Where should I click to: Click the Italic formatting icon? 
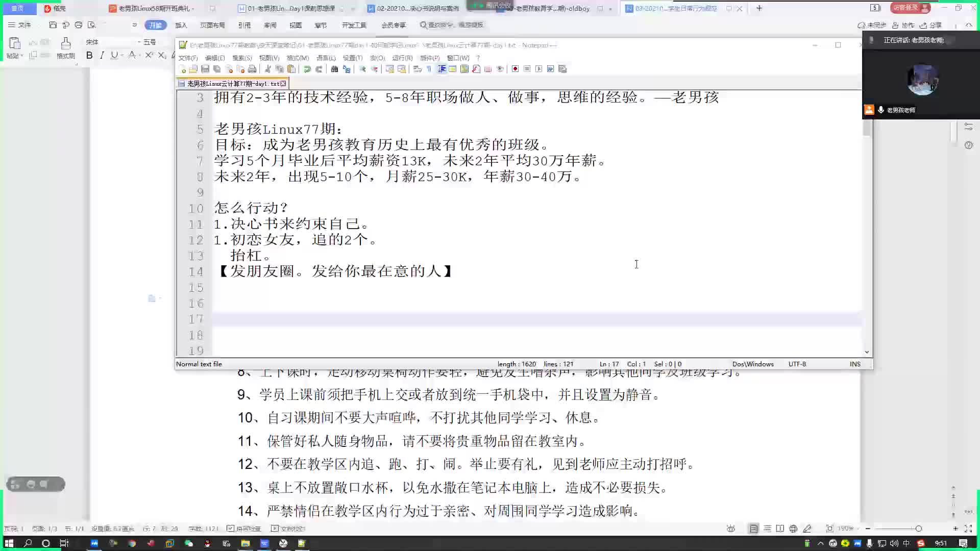tap(102, 55)
